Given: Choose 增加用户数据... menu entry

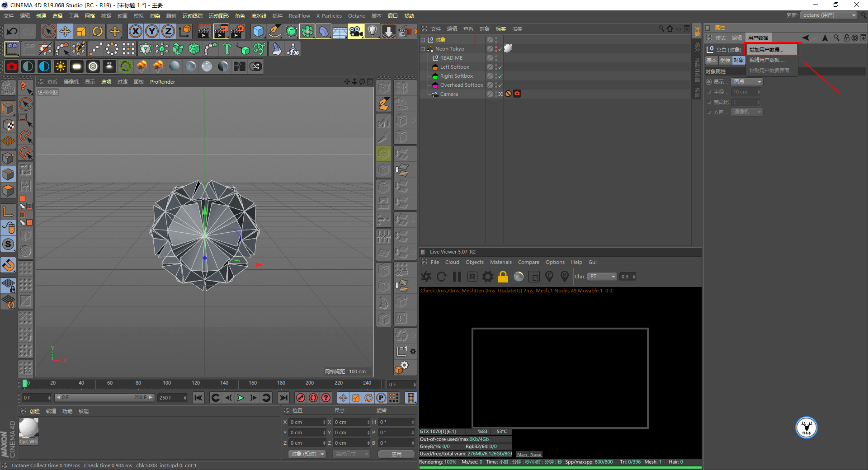Looking at the screenshot, I should tap(773, 49).
